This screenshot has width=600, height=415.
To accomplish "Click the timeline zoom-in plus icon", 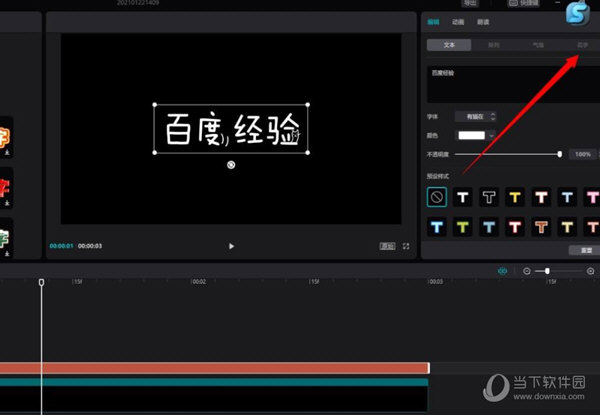I will pyautogui.click(x=590, y=271).
